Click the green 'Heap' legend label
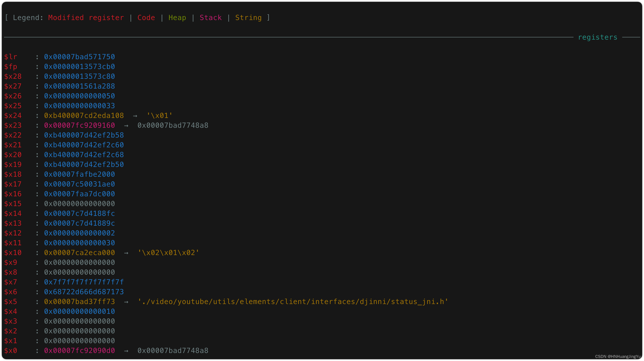Image resolution: width=644 pixels, height=361 pixels. pyautogui.click(x=177, y=18)
